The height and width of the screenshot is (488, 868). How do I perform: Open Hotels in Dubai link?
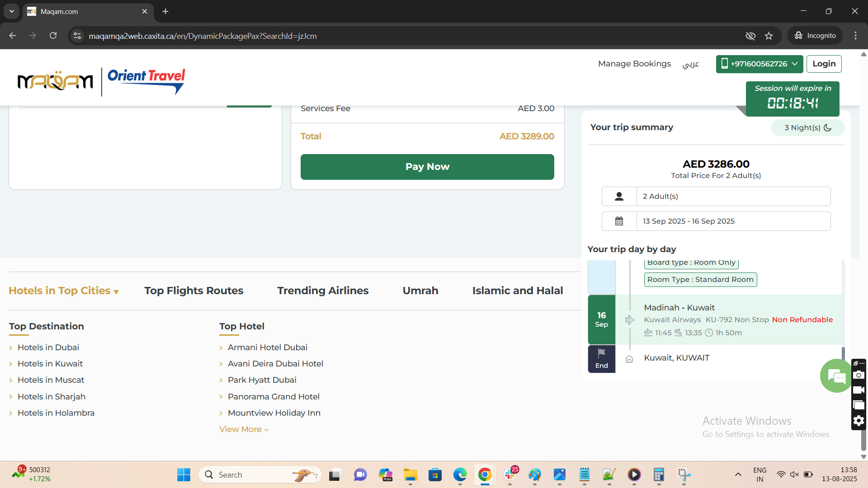(48, 347)
